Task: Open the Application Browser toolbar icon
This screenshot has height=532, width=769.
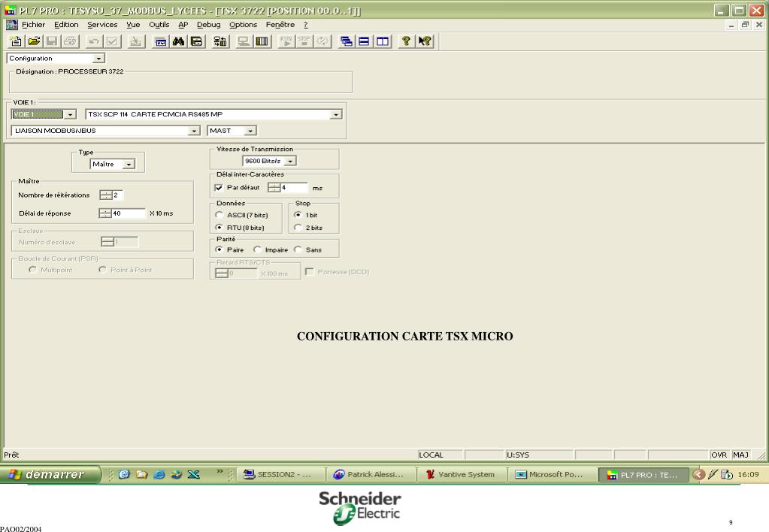Action: tap(160, 41)
